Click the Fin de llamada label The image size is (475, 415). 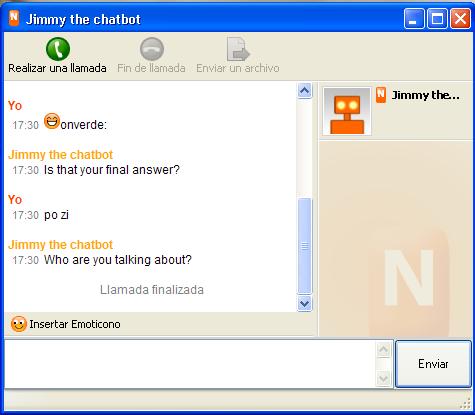tap(151, 68)
